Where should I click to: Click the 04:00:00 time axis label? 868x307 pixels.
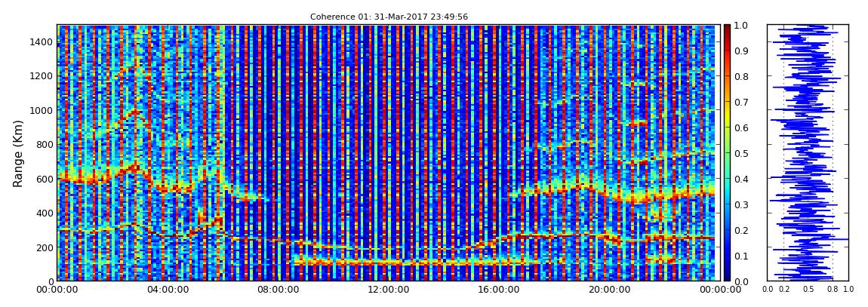167,290
